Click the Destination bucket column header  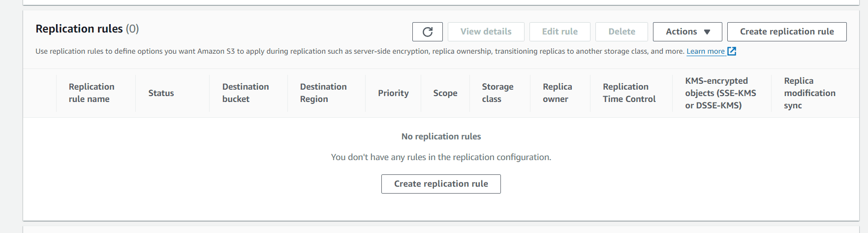point(246,93)
